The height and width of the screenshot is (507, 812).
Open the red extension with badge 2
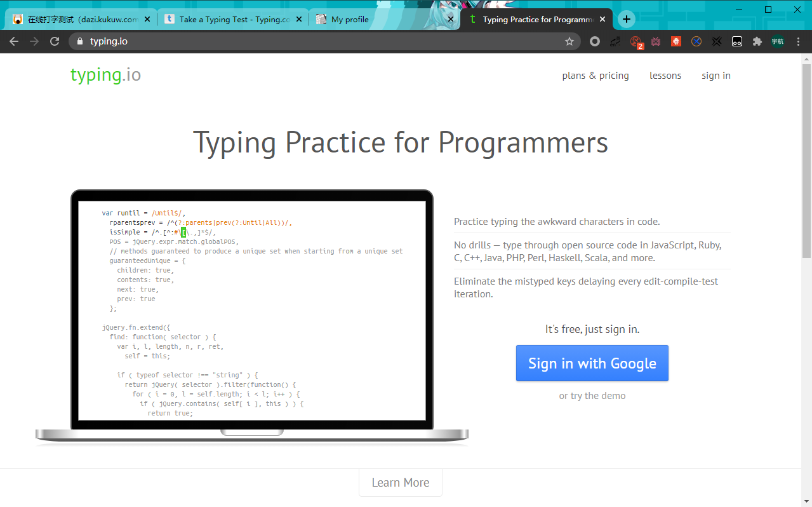click(636, 42)
